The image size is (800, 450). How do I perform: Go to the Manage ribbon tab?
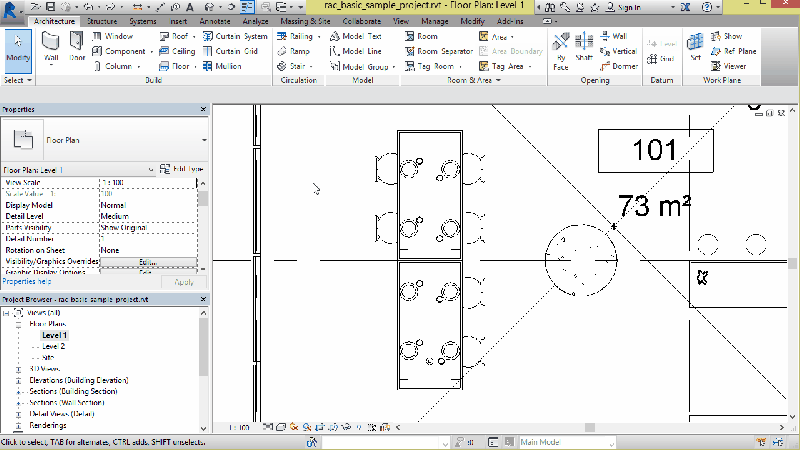coord(435,21)
